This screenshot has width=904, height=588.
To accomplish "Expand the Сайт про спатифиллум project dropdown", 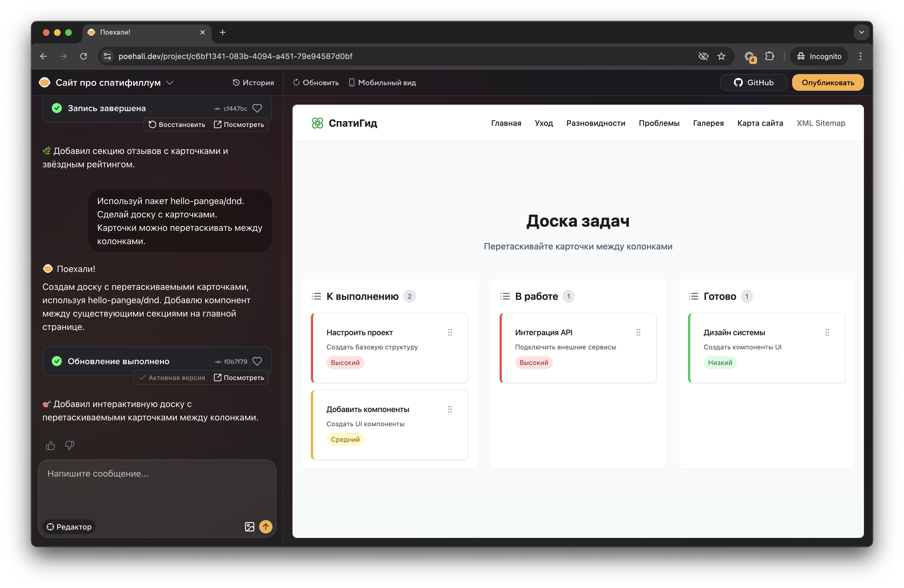I will [170, 82].
